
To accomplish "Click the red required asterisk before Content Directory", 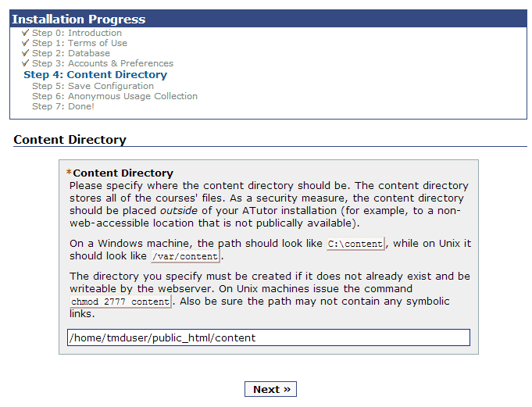I will tap(69, 173).
